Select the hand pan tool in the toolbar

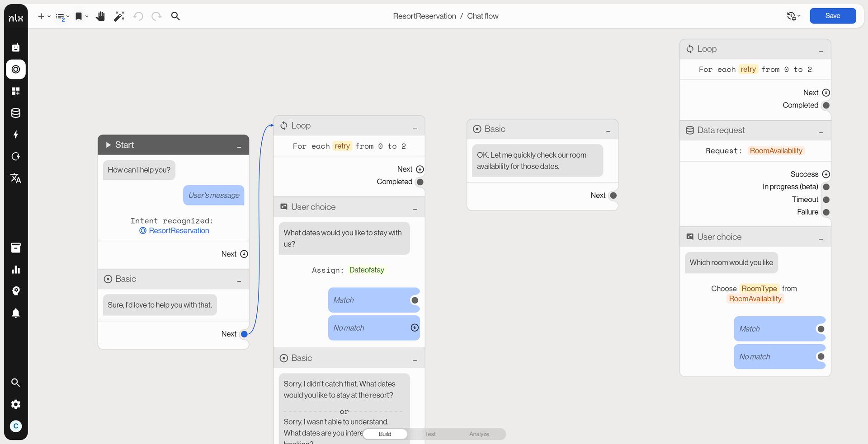coord(100,16)
